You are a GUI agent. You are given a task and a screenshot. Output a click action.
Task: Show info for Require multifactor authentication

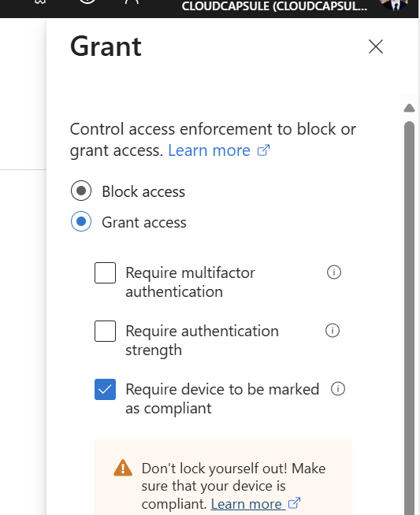click(x=334, y=272)
